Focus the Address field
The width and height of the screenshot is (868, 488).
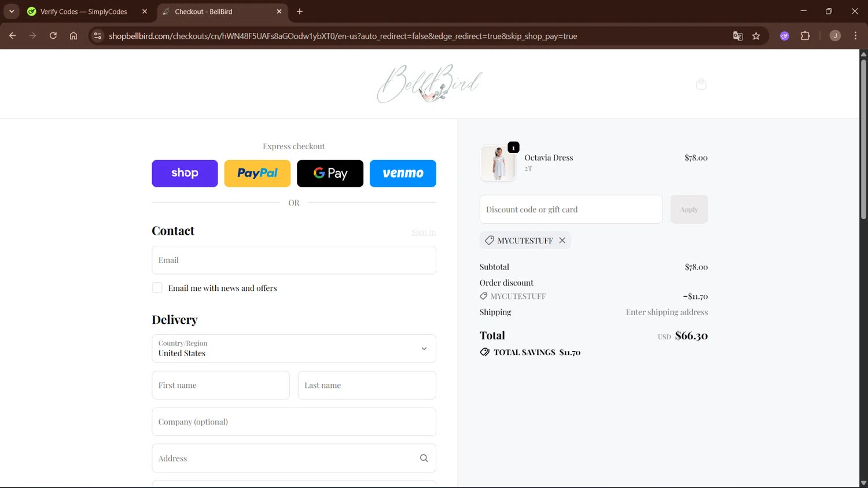pos(294,459)
